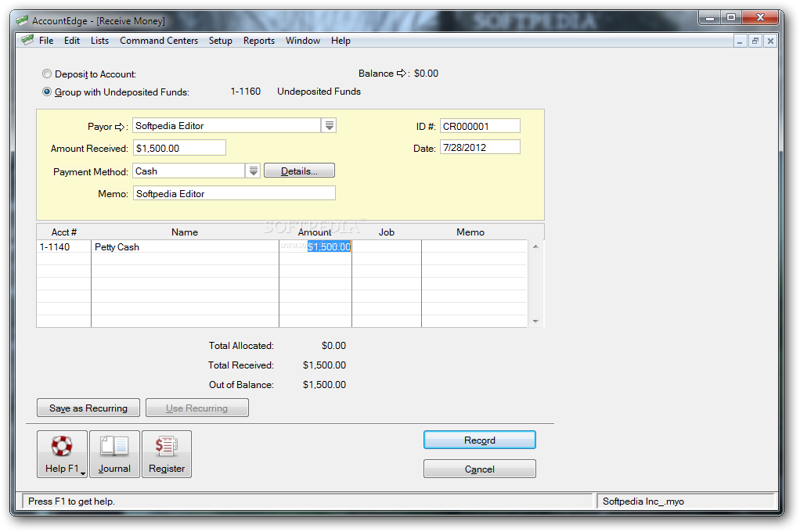Select the Petty Cash name cell
Image resolution: width=800 pixels, height=532 pixels.
[x=186, y=247]
